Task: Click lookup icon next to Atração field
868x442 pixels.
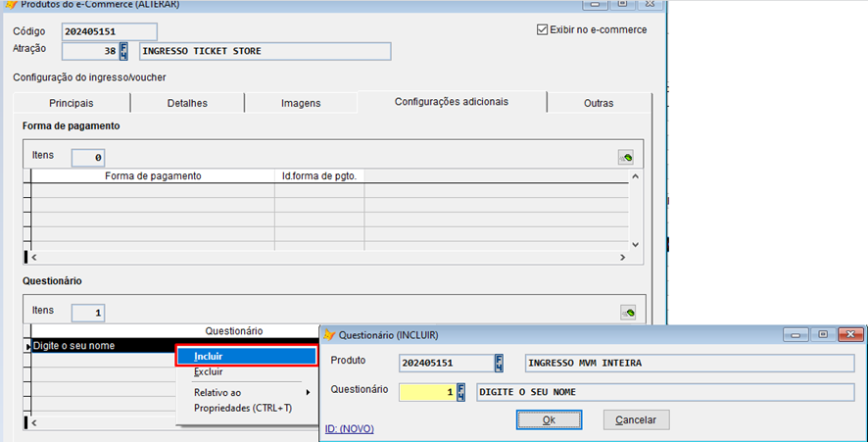Action: [124, 51]
